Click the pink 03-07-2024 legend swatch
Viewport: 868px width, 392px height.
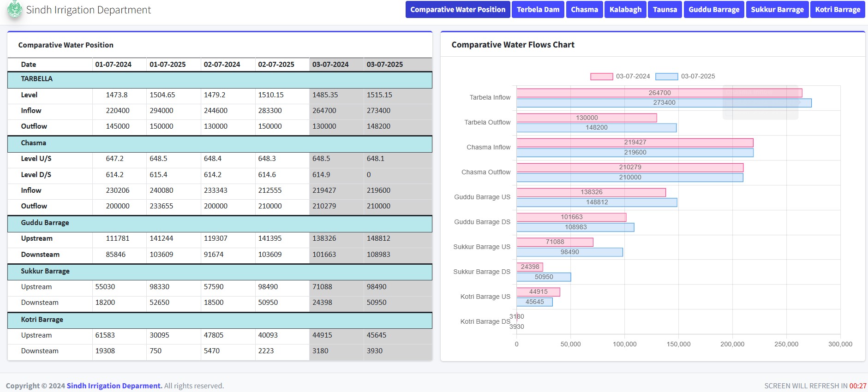(601, 77)
